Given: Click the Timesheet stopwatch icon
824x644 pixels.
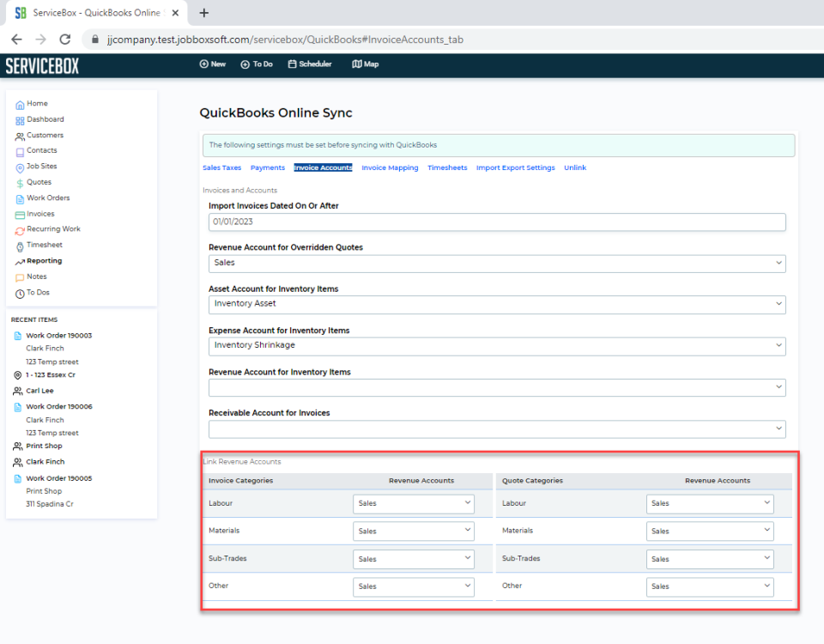Looking at the screenshot, I should 20,246.
